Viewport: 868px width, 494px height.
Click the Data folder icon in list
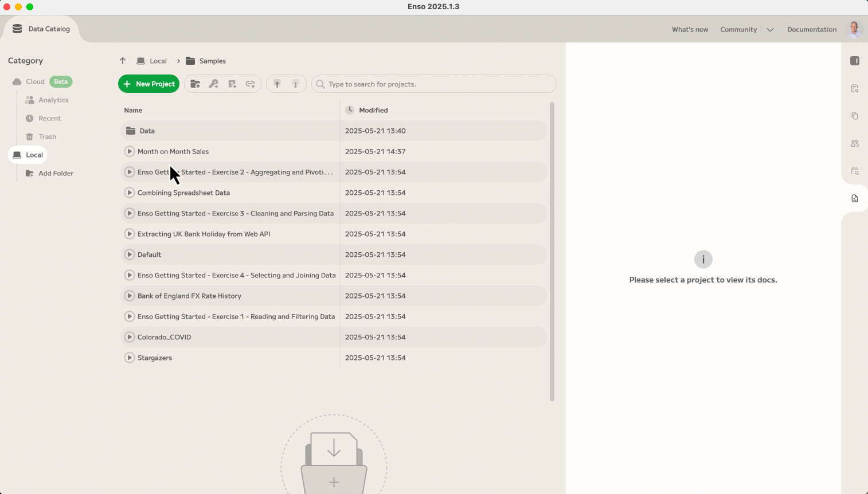(x=131, y=131)
